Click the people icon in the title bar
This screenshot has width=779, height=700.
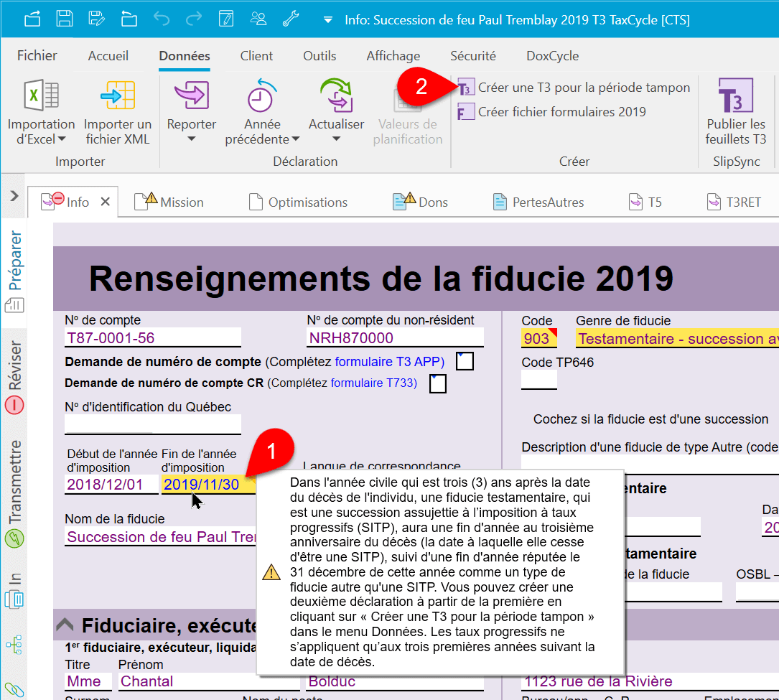click(x=258, y=19)
